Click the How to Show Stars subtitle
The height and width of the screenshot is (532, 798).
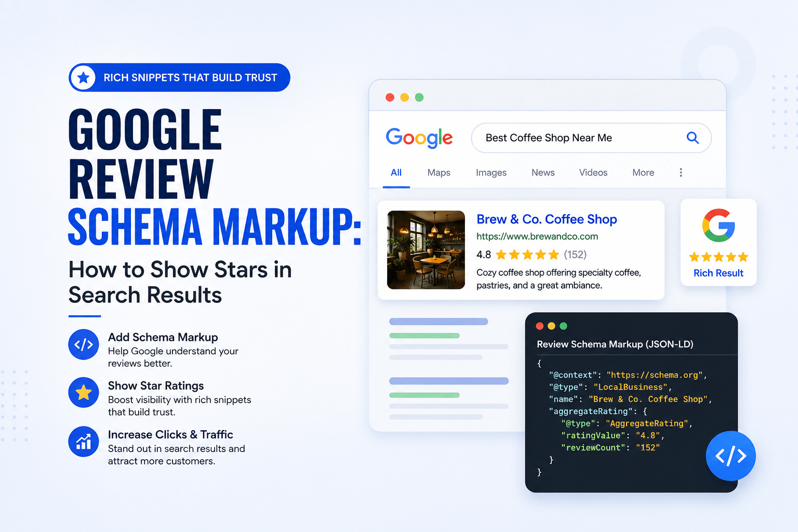(x=180, y=282)
